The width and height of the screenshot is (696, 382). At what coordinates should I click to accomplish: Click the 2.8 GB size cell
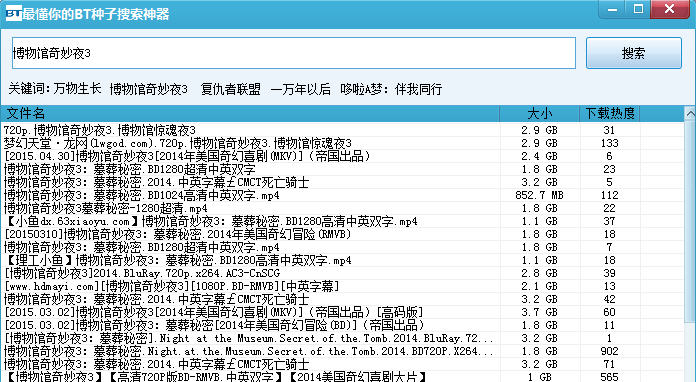tap(539, 273)
